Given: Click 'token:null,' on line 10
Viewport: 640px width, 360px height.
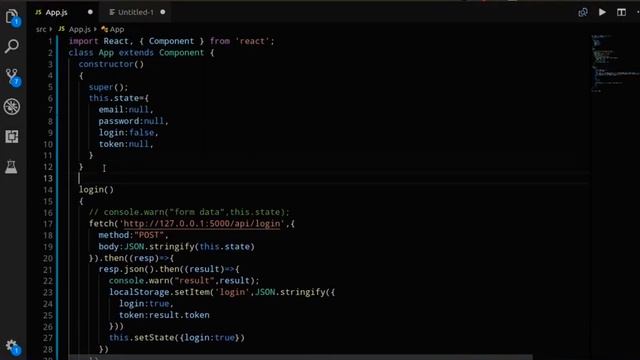Looking at the screenshot, I should 126,144.
